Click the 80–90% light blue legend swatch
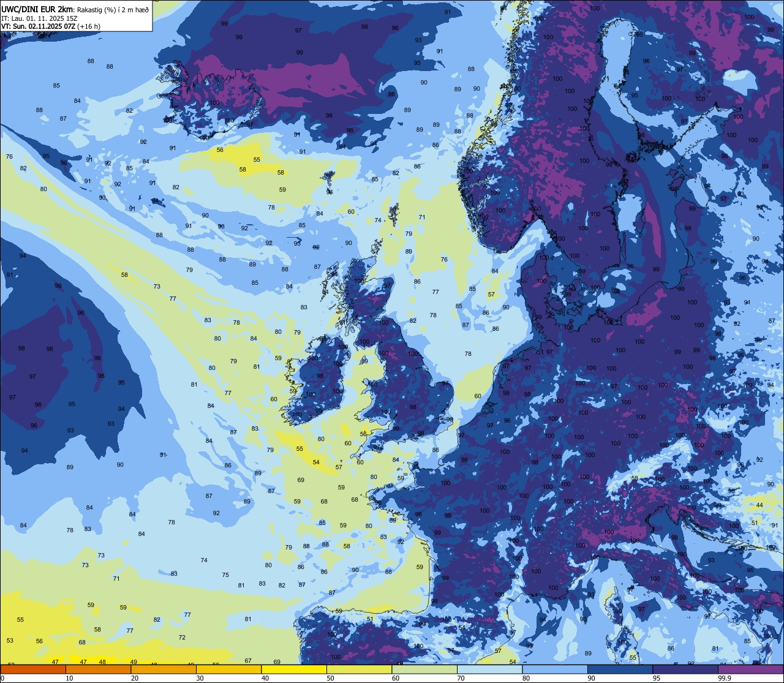 pyautogui.click(x=555, y=669)
